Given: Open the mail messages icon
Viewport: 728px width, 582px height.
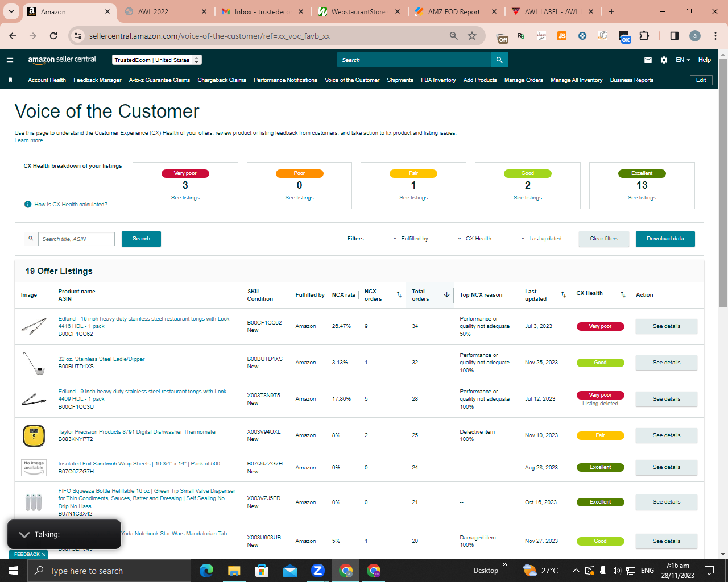Looking at the screenshot, I should pos(648,60).
